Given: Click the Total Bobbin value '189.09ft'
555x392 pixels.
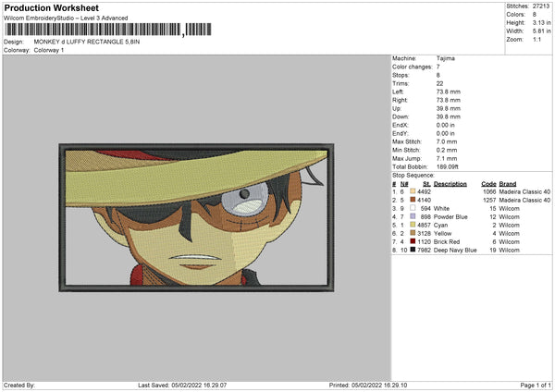Looking at the screenshot, I should pyautogui.click(x=448, y=166).
